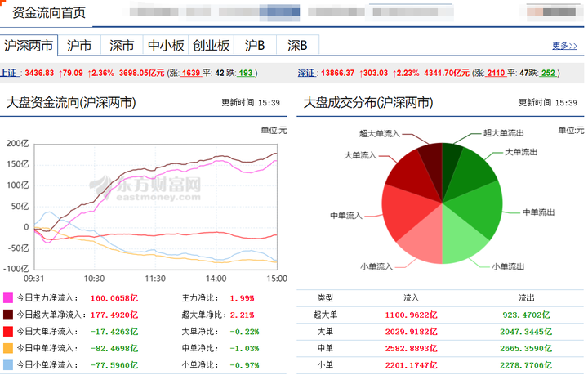
Task: Click the 3698.05亿元 上证 turnover value
Action: pyautogui.click(x=142, y=73)
